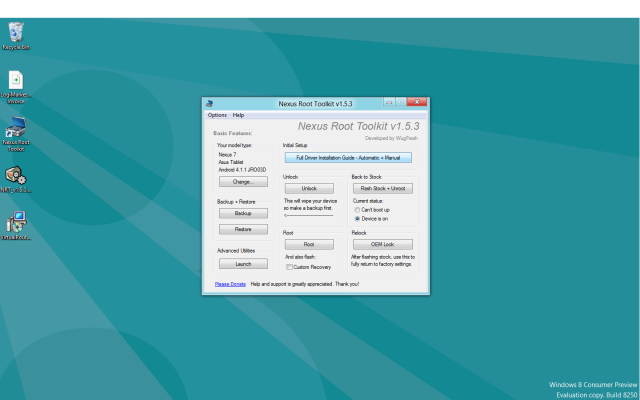Click the 'Android 4.1.1 JRO03D' text
Image resolution: width=640 pixels, height=400 pixels.
tap(242, 170)
